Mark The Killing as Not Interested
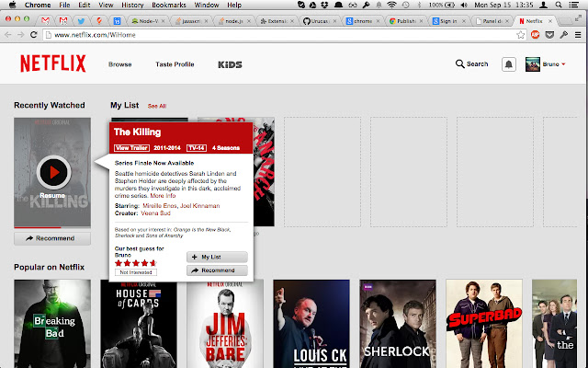 pyautogui.click(x=136, y=272)
